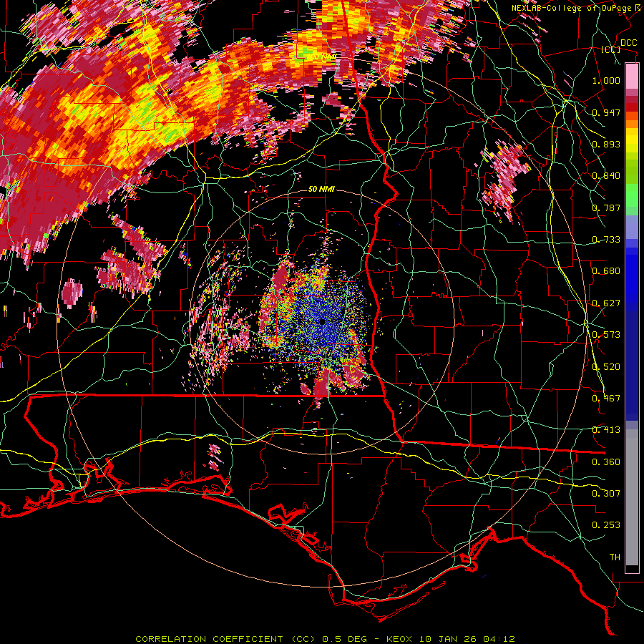Click the 10 JAN 26 date text
644x644 pixels.
tap(448, 639)
